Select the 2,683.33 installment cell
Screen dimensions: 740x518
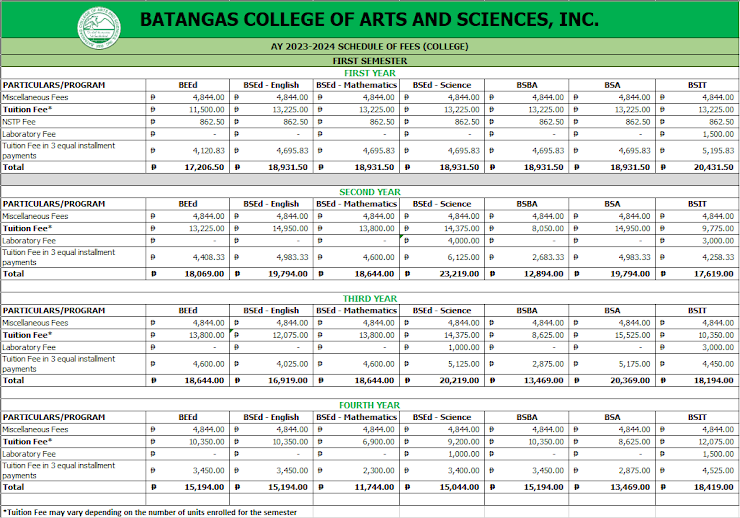pos(527,258)
